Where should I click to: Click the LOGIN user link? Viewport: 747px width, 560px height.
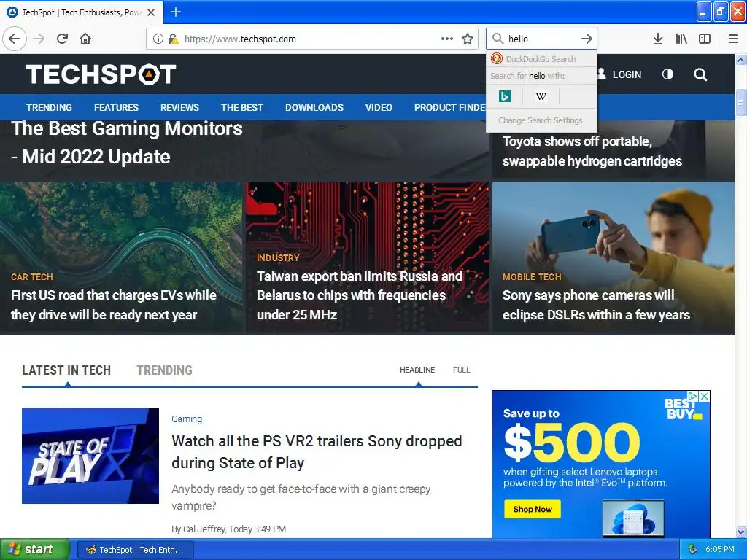click(x=619, y=74)
